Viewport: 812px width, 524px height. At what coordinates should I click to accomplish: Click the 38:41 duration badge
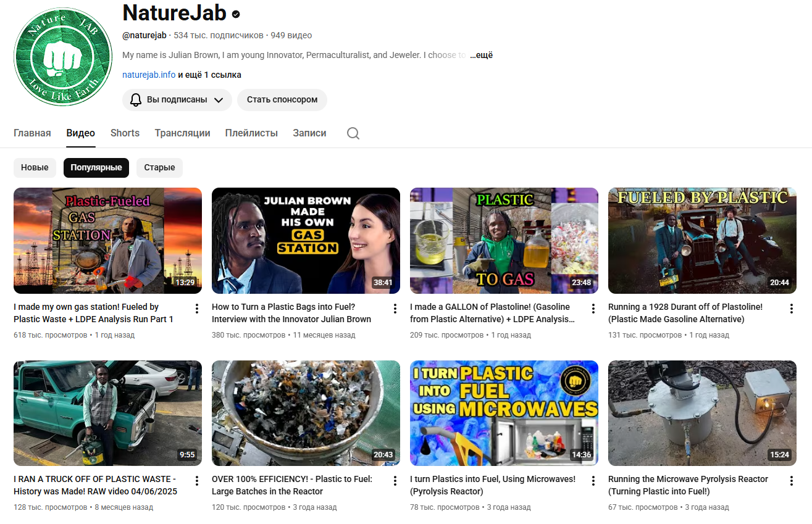coord(383,283)
